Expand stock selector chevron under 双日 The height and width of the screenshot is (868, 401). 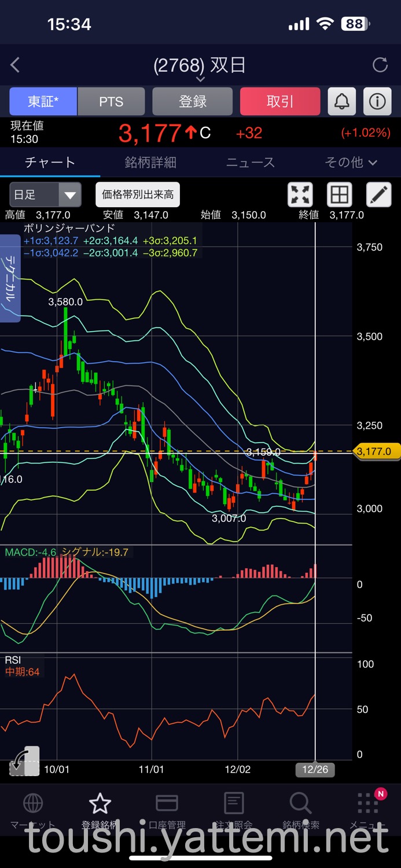(200, 79)
